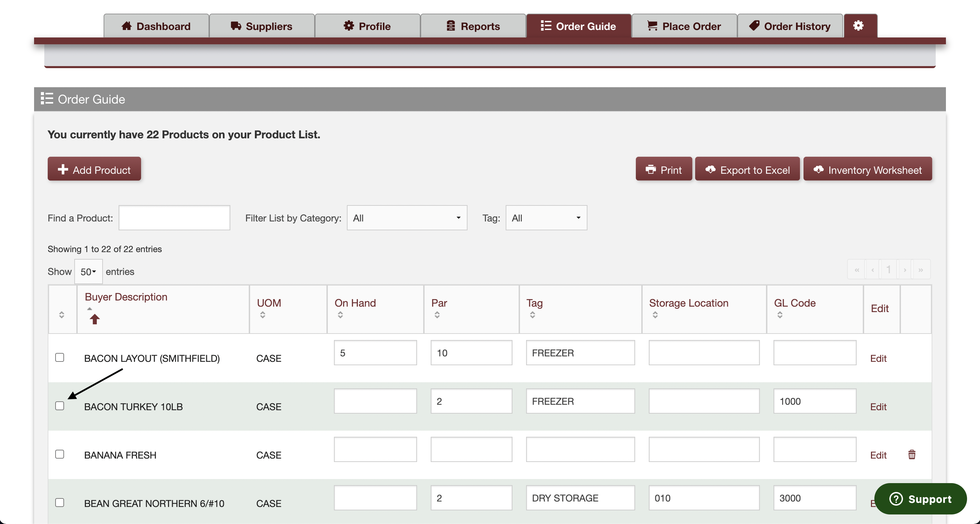The width and height of the screenshot is (980, 524).
Task: Select the Order Guide tab
Action: pos(578,26)
